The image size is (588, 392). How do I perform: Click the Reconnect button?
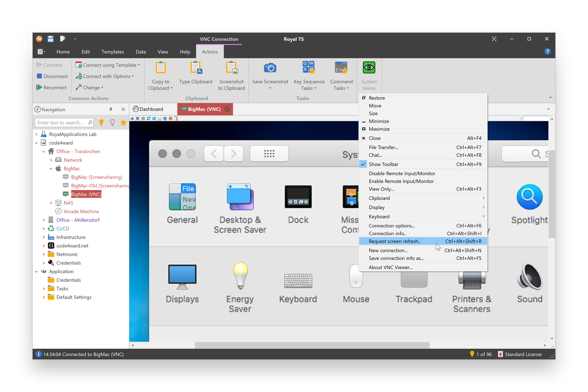pyautogui.click(x=52, y=87)
